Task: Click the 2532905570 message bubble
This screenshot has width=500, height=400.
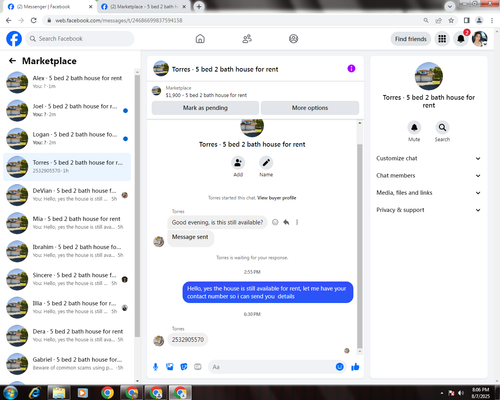Action: 188,340
